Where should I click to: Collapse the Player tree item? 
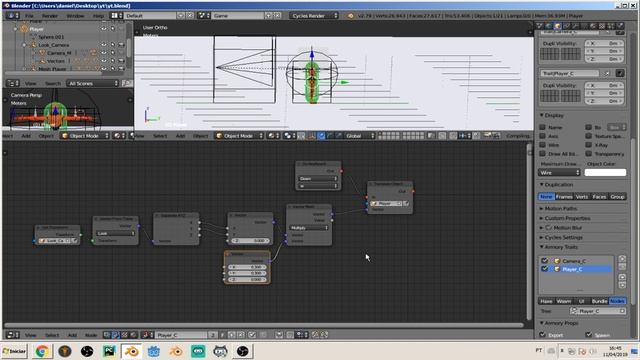[x=16, y=29]
